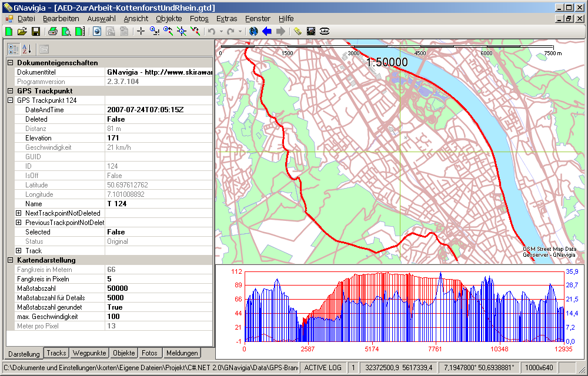Collapse the GPS Trackpunkt category
The image size is (588, 376).
coord(11,91)
